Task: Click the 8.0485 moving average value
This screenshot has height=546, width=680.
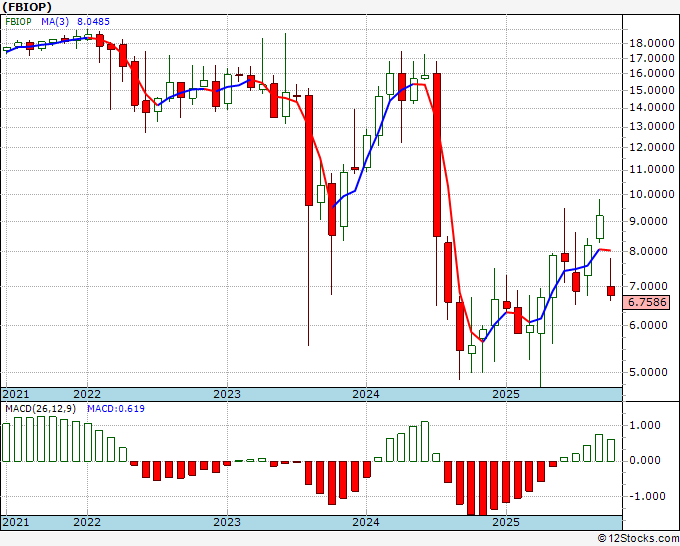Action: (93, 22)
